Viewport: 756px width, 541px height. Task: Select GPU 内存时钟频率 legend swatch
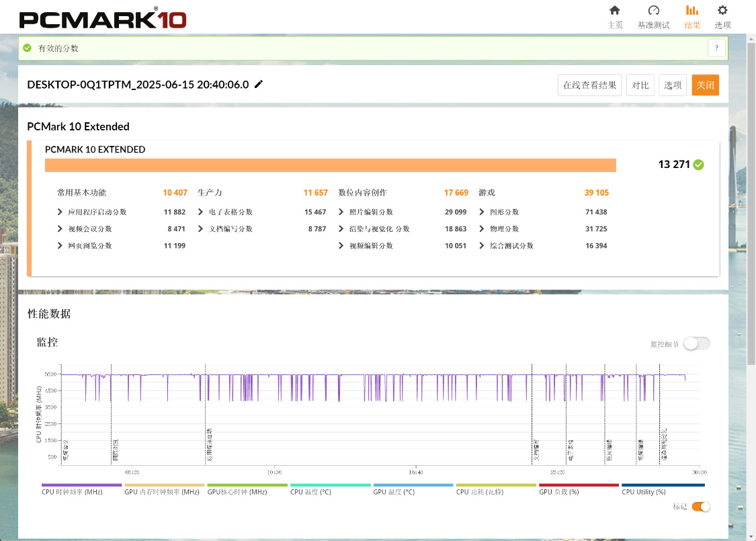(x=165, y=485)
